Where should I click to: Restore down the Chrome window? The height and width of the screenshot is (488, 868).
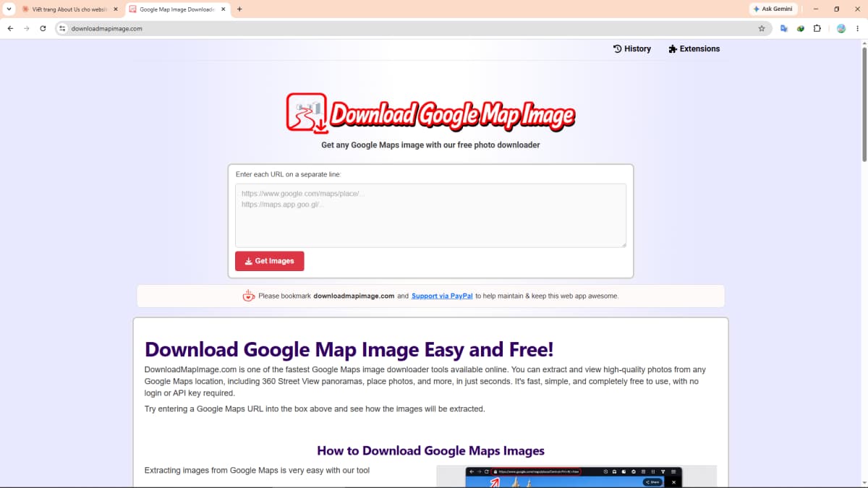(837, 9)
